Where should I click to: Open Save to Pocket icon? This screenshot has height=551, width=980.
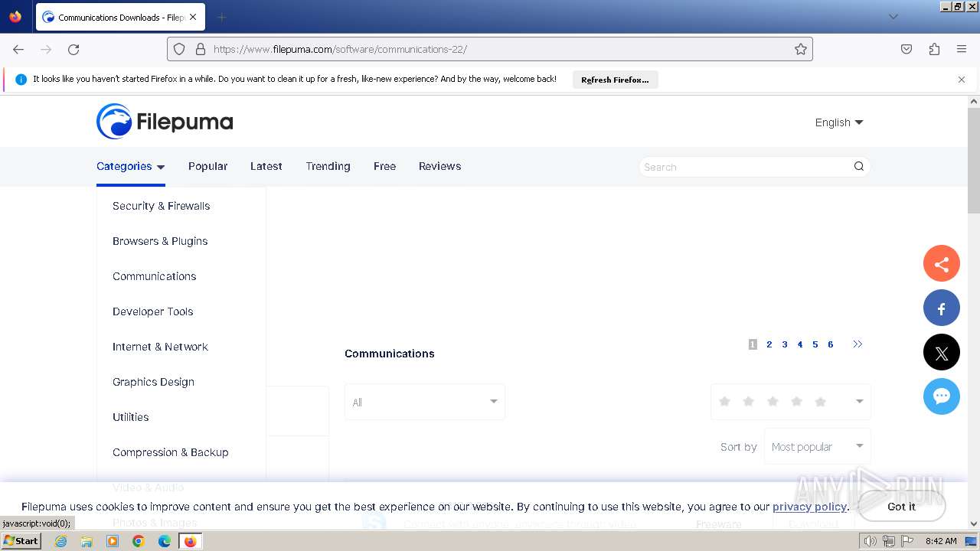[906, 49]
